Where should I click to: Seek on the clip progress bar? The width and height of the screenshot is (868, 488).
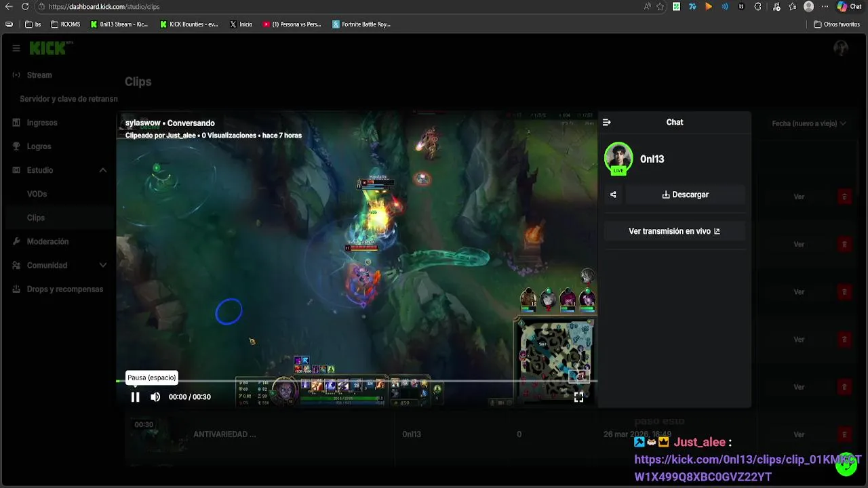pos(357,381)
